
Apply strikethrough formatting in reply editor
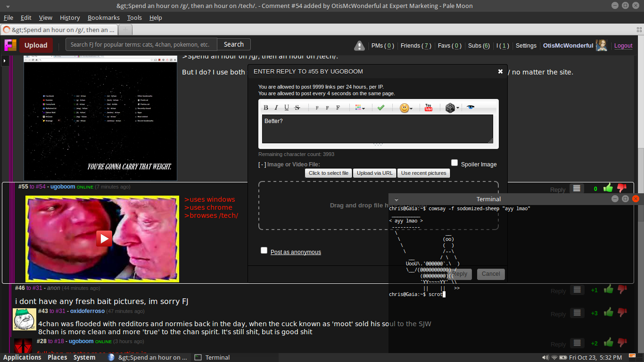pyautogui.click(x=297, y=107)
